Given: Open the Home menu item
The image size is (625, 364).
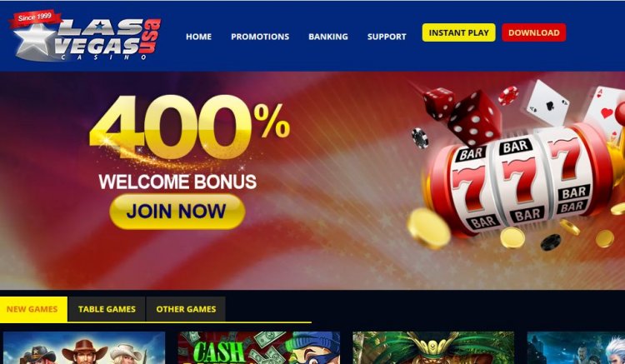Looking at the screenshot, I should click(x=198, y=37).
